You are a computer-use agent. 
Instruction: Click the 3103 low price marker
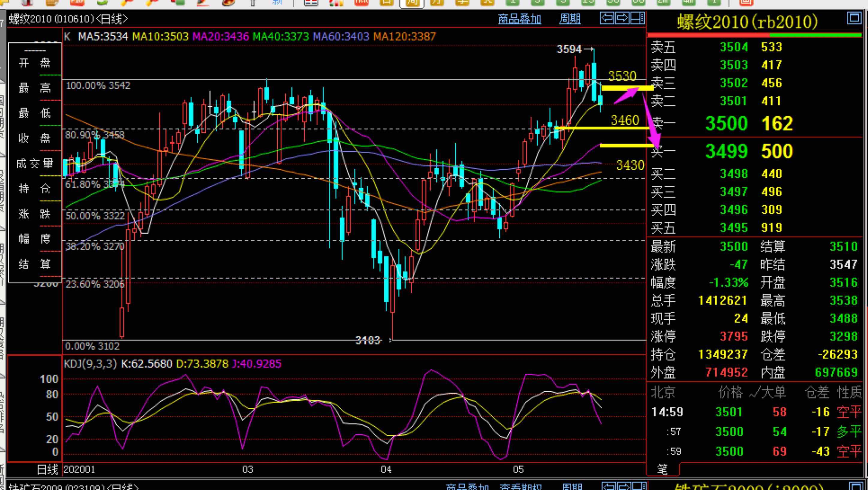point(368,340)
